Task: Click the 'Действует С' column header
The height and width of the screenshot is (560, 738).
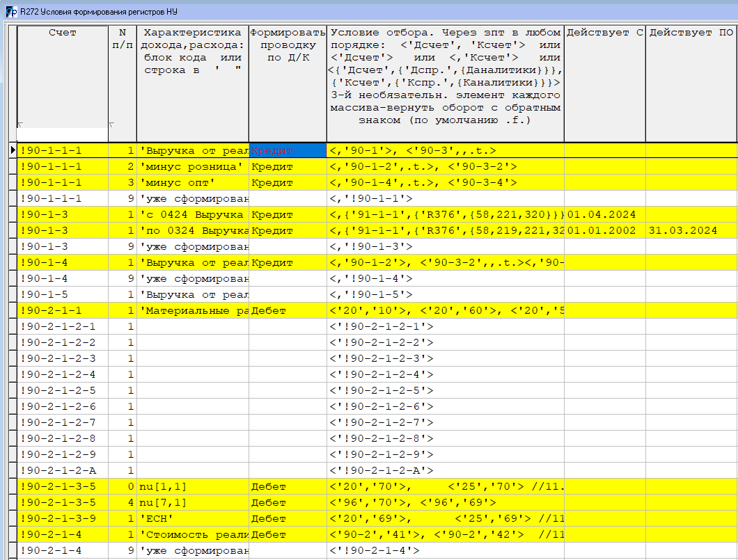Action: point(604,33)
